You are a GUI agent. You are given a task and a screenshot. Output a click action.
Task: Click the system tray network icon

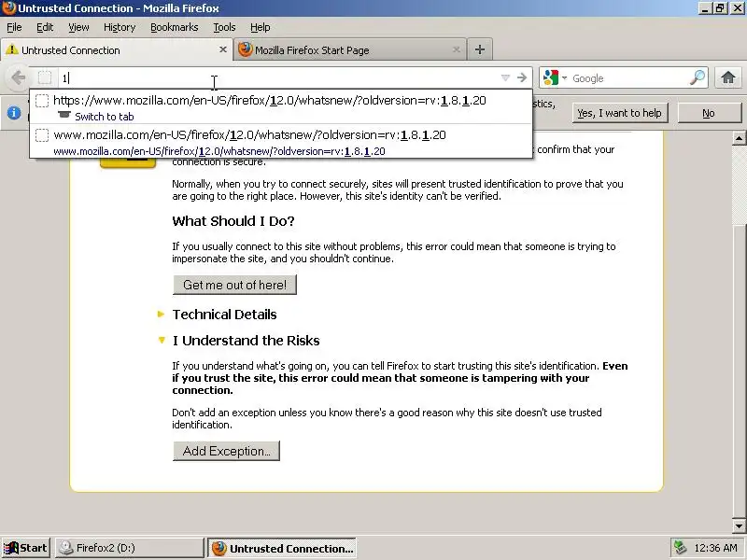point(680,548)
